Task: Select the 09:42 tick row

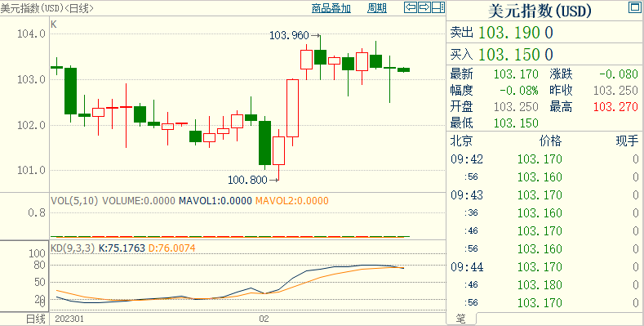Action: click(544, 159)
